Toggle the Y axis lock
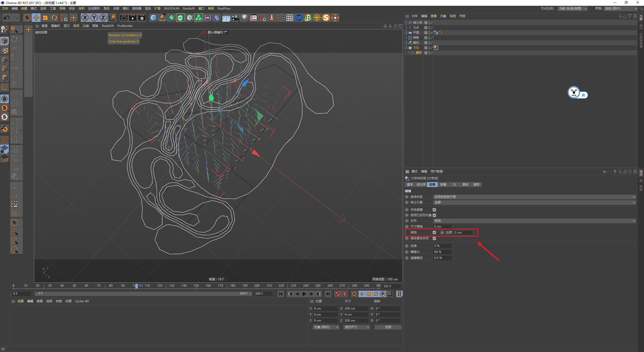This screenshot has width=644, height=352. pyautogui.click(x=94, y=18)
